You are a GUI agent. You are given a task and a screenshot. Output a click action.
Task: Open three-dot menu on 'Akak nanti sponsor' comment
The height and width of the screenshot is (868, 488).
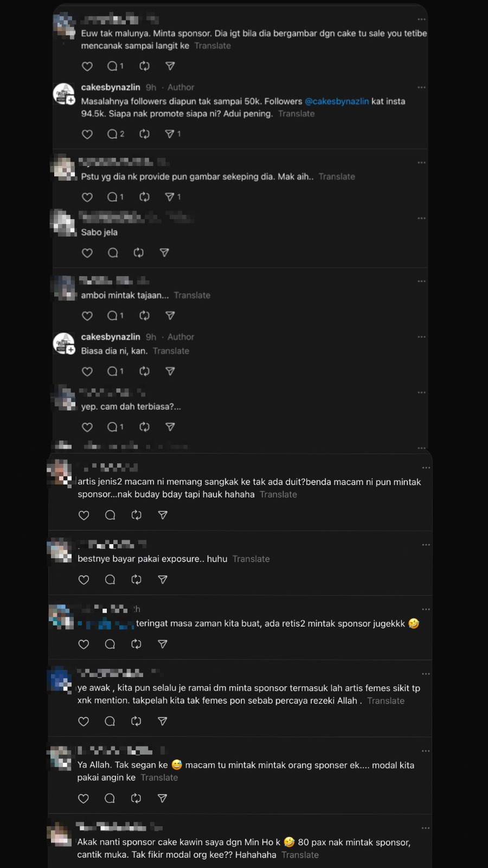click(426, 828)
